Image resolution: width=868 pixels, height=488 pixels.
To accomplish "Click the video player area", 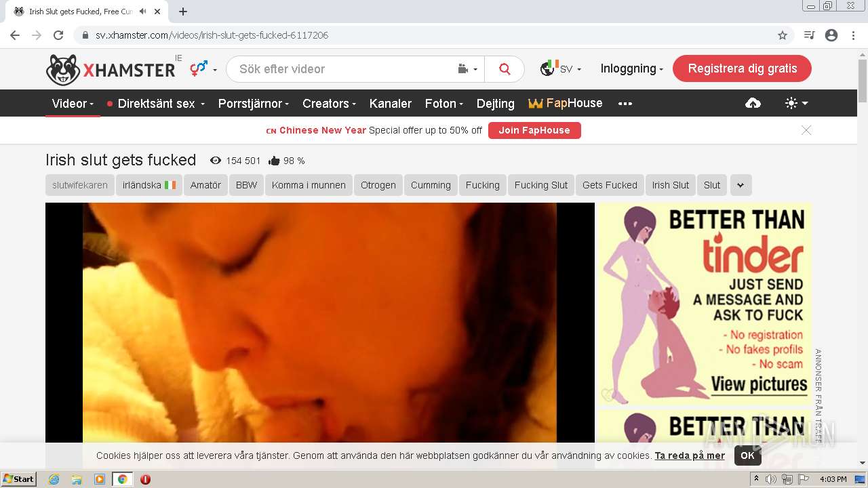I will 319,323.
